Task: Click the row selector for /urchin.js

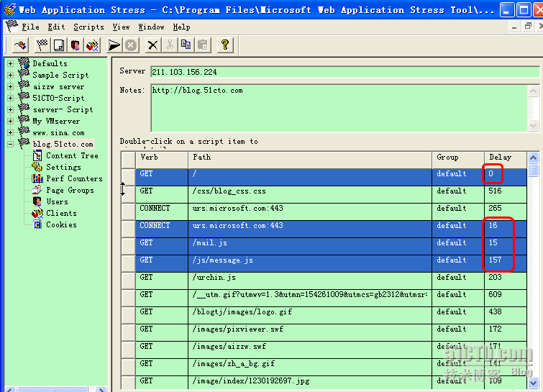Action: coord(128,281)
